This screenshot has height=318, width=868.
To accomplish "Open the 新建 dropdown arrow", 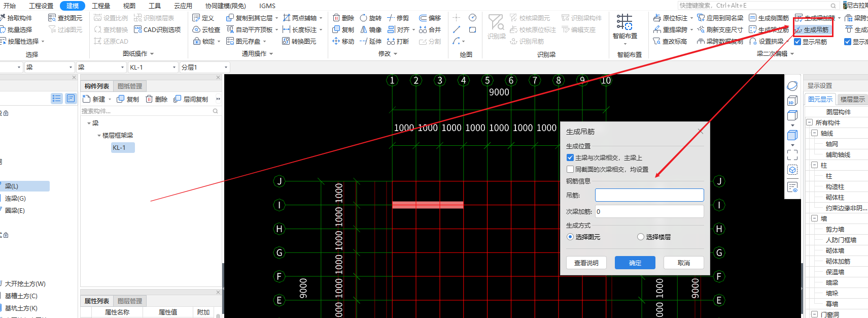I will point(110,100).
